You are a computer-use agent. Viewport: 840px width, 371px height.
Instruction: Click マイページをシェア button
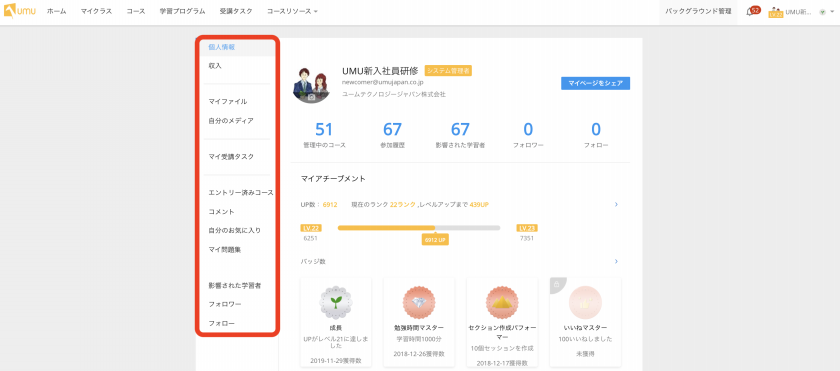point(595,83)
